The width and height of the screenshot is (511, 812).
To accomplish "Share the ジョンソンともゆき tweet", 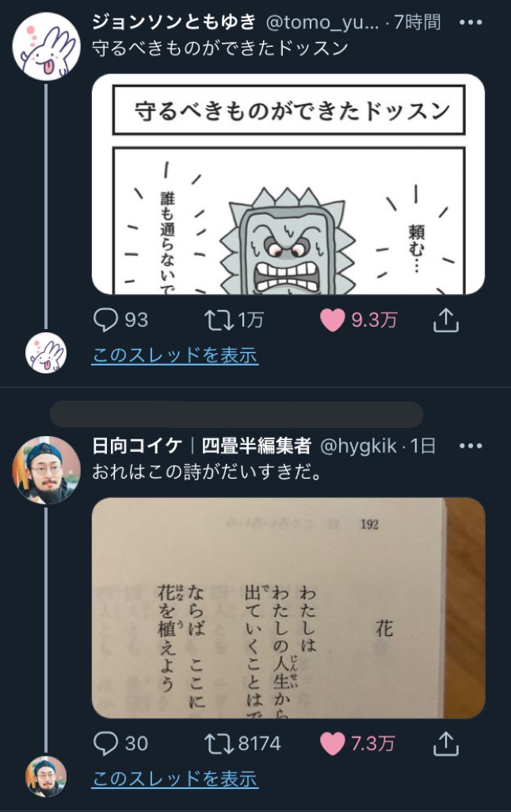I will point(446,320).
